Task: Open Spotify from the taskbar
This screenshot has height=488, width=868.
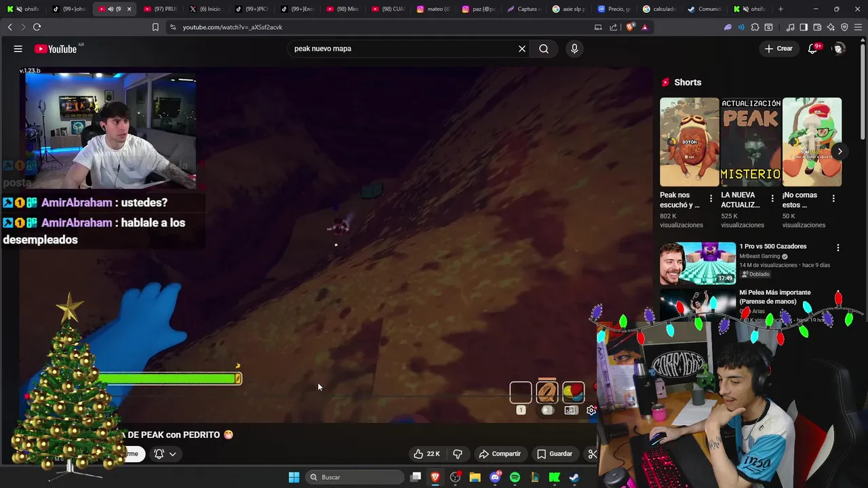Action: tap(515, 477)
